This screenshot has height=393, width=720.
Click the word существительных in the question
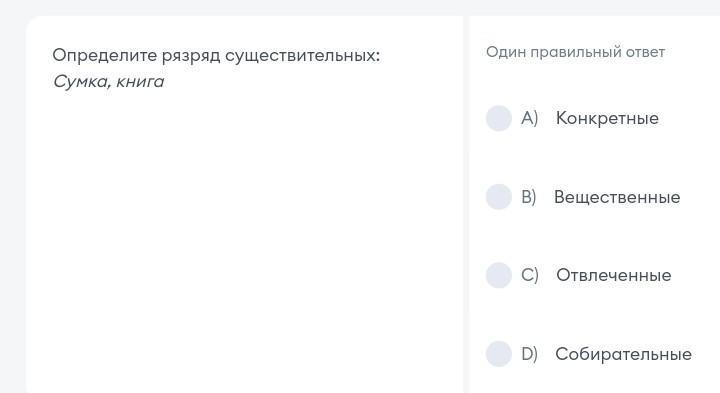point(303,56)
